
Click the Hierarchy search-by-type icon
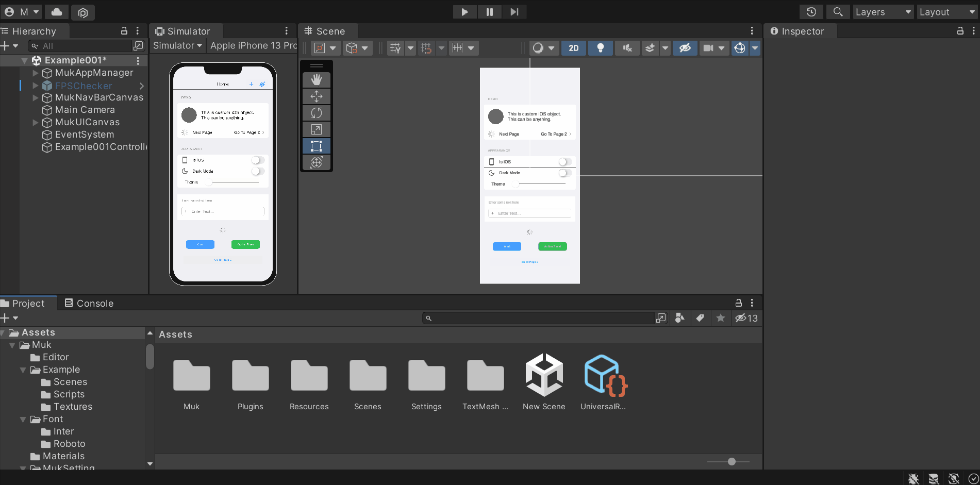tap(138, 46)
